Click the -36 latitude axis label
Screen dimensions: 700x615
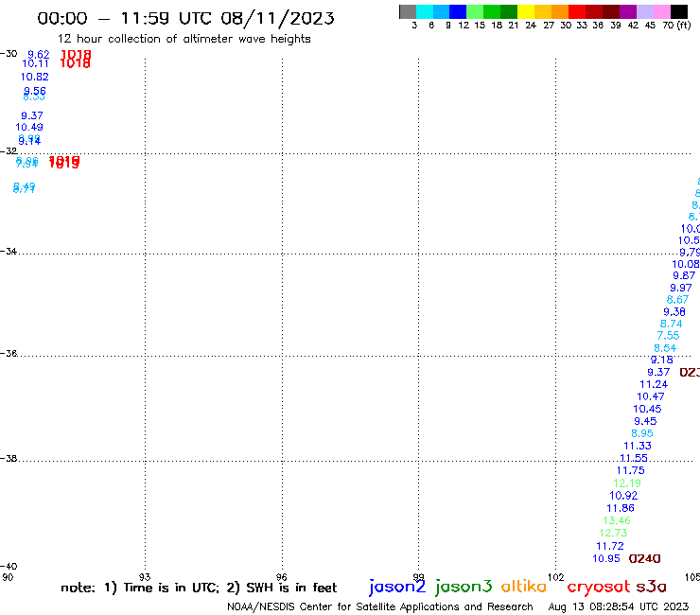(x=9, y=353)
